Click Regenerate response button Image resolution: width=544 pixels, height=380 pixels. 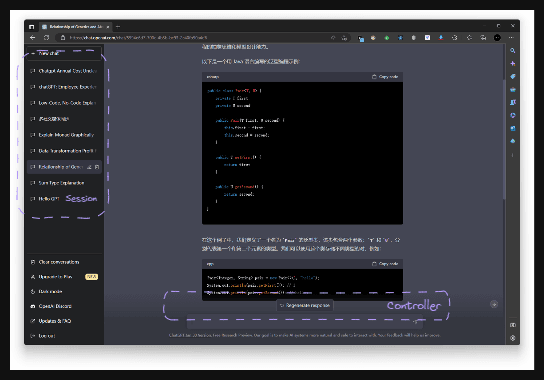coord(305,305)
